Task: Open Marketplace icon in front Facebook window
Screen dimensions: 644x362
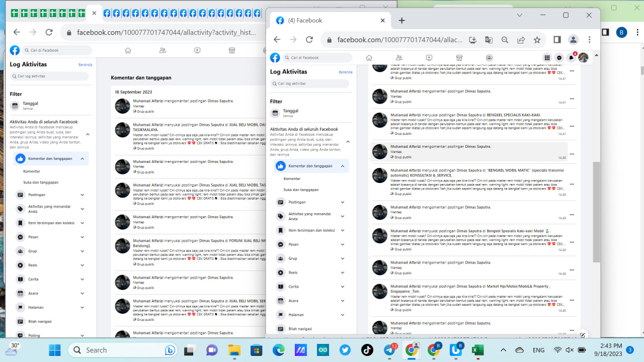Action: pos(459,58)
